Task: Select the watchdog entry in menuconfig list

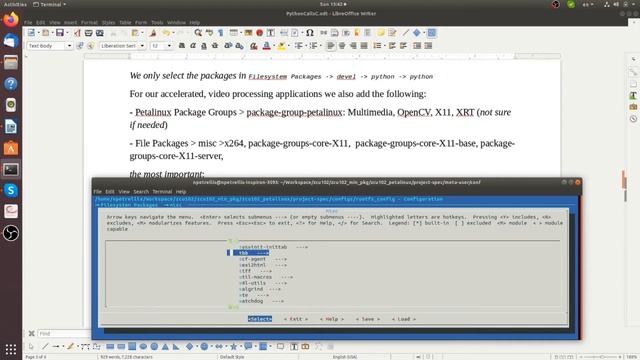Action: pyautogui.click(x=261, y=301)
